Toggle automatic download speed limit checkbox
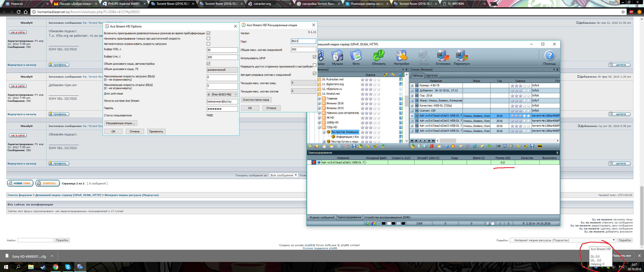644x272 pixels. click(208, 44)
